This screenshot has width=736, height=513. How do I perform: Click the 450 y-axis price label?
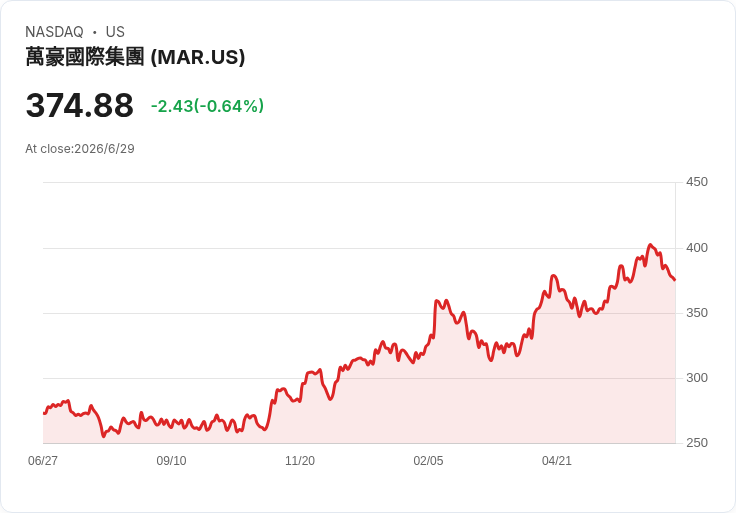697,182
